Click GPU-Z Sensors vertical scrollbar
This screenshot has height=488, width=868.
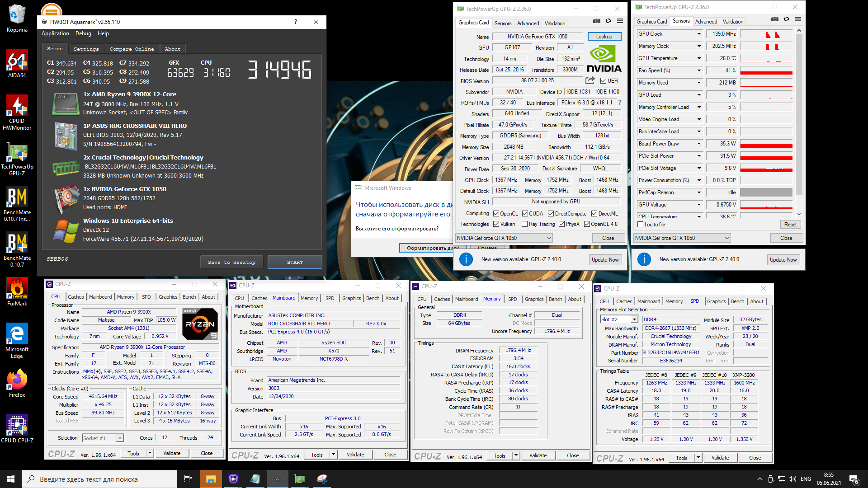799,122
